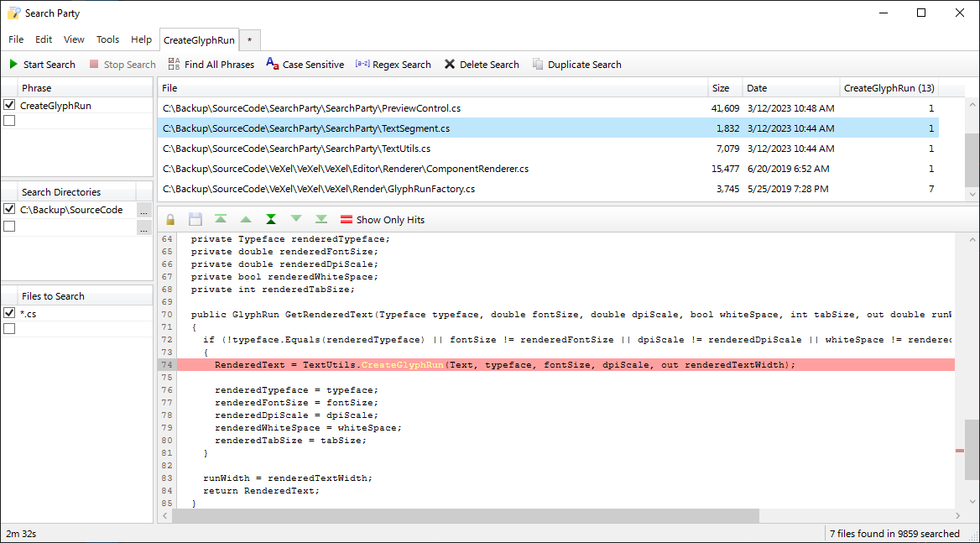Click the lock icon in preview toolbar
Screen dimensions: 980x543
point(170,219)
